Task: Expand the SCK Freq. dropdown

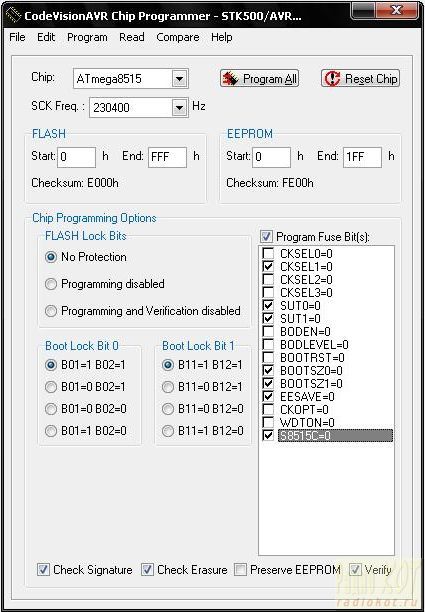Action: [179, 108]
